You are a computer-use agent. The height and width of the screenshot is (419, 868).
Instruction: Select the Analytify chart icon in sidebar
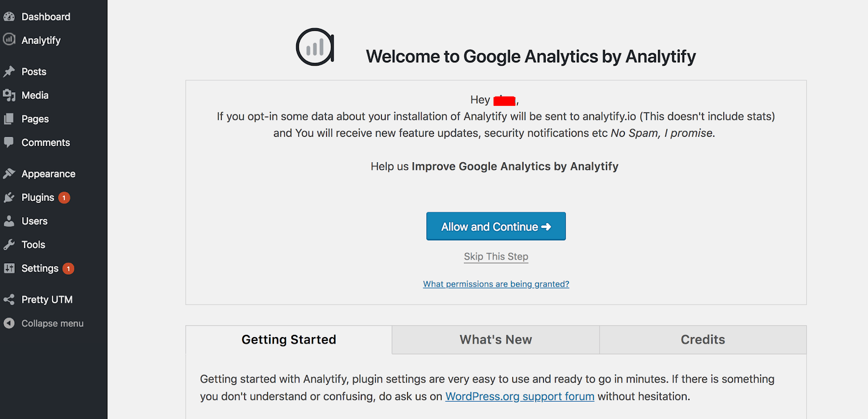tap(10, 40)
